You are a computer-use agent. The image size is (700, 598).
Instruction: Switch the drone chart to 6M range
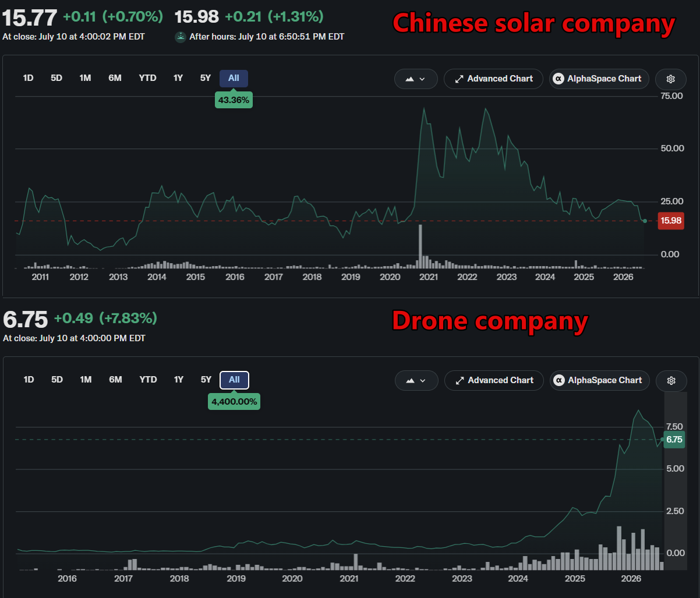tap(115, 380)
